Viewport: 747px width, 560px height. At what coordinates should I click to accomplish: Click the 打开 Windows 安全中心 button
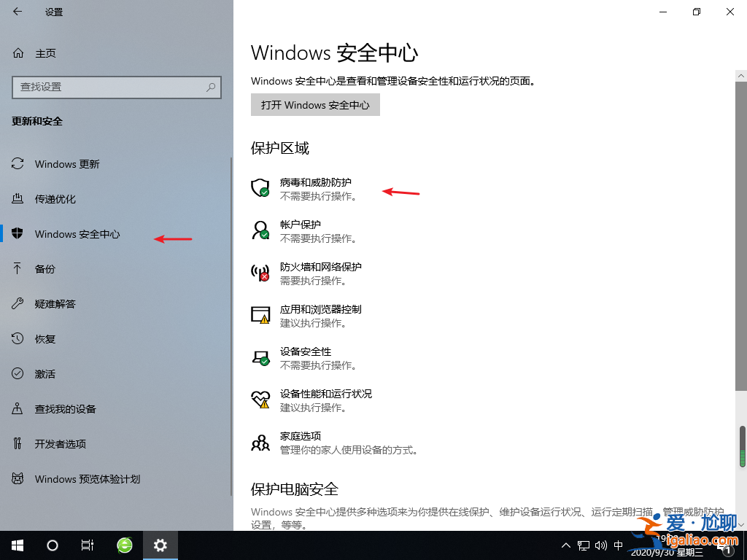coord(315,104)
